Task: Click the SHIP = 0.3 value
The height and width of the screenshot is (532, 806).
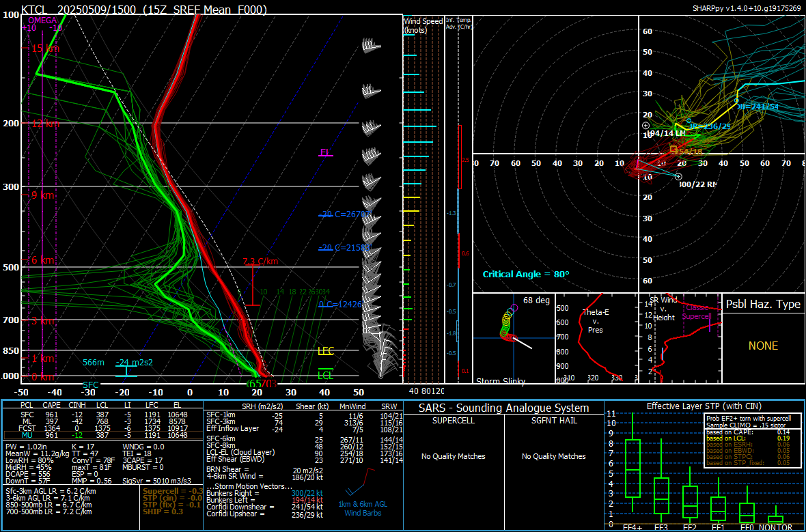Action: (163, 511)
